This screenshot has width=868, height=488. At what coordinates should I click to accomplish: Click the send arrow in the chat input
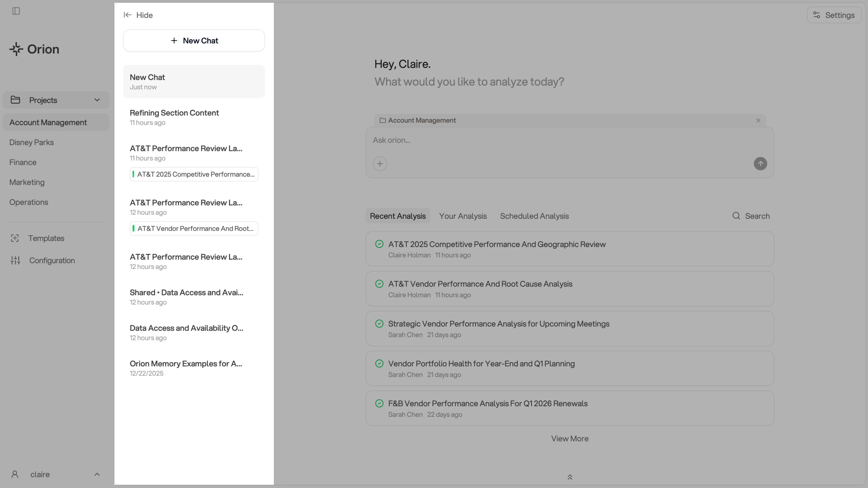(x=760, y=164)
